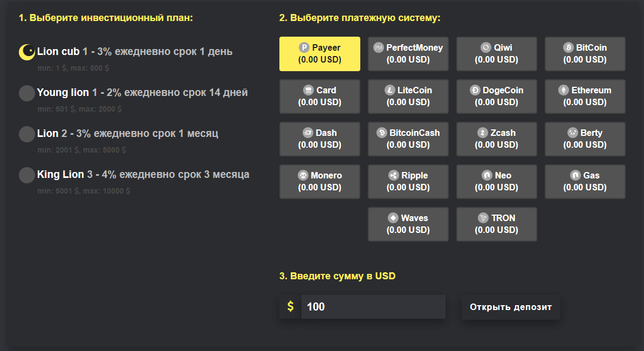Select the Payeer payment system
The image size is (644, 351).
pyautogui.click(x=319, y=54)
